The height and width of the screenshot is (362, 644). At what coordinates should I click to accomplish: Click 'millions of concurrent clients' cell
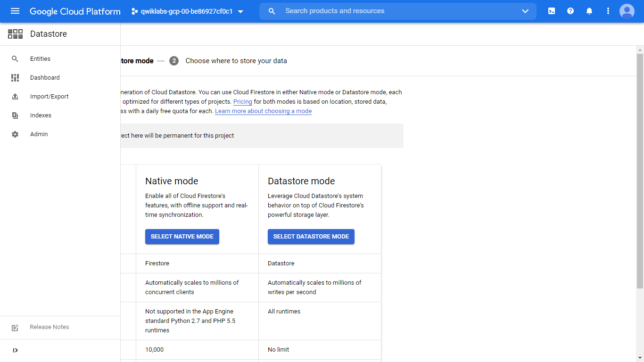(x=197, y=288)
